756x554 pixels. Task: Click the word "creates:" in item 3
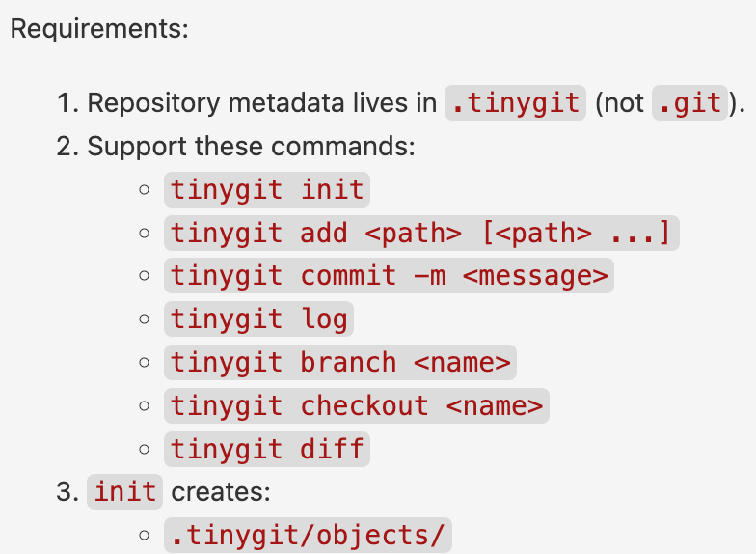222,491
